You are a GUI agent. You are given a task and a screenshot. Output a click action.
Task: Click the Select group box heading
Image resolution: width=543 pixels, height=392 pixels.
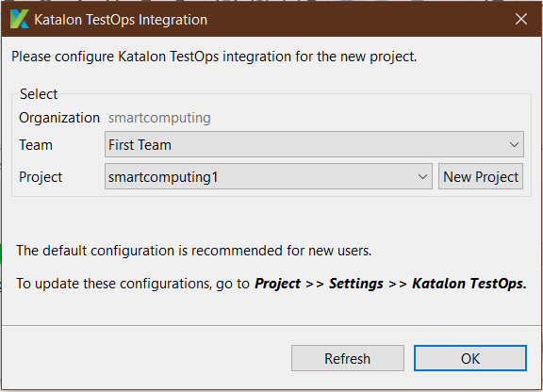[39, 94]
